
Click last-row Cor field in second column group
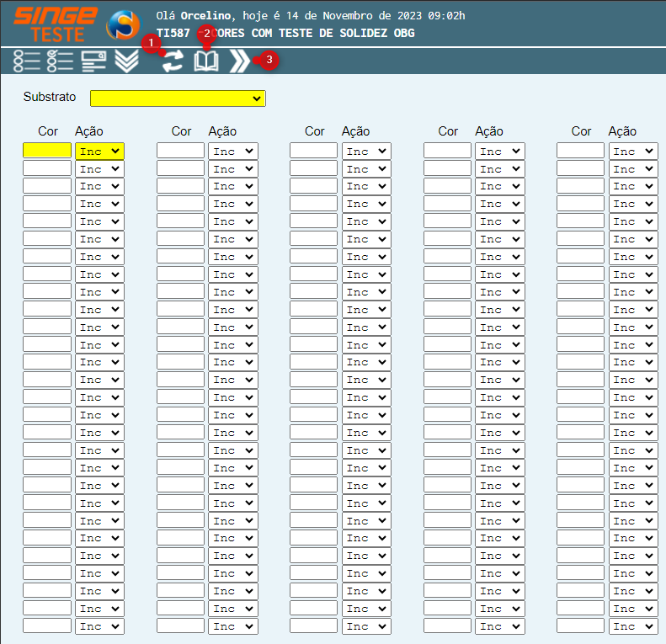click(x=180, y=625)
